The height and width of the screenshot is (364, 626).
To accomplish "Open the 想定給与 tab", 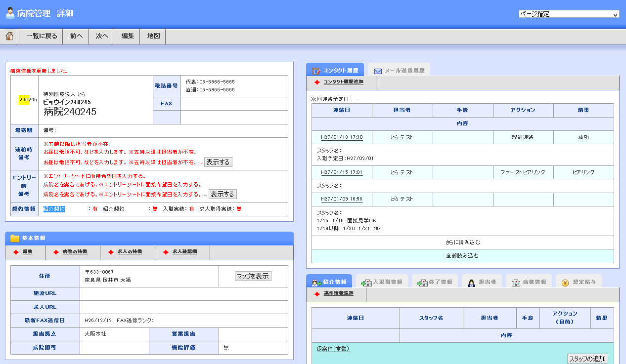I will click(579, 282).
